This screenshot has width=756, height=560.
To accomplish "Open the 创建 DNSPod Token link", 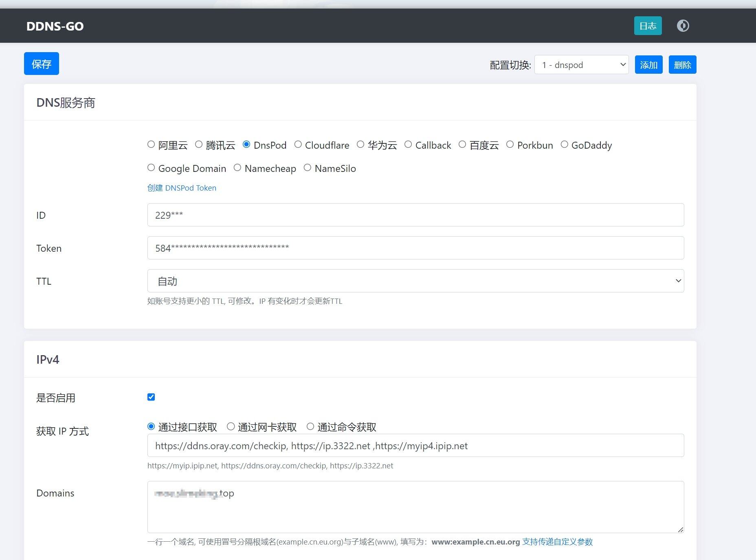I will pos(182,188).
